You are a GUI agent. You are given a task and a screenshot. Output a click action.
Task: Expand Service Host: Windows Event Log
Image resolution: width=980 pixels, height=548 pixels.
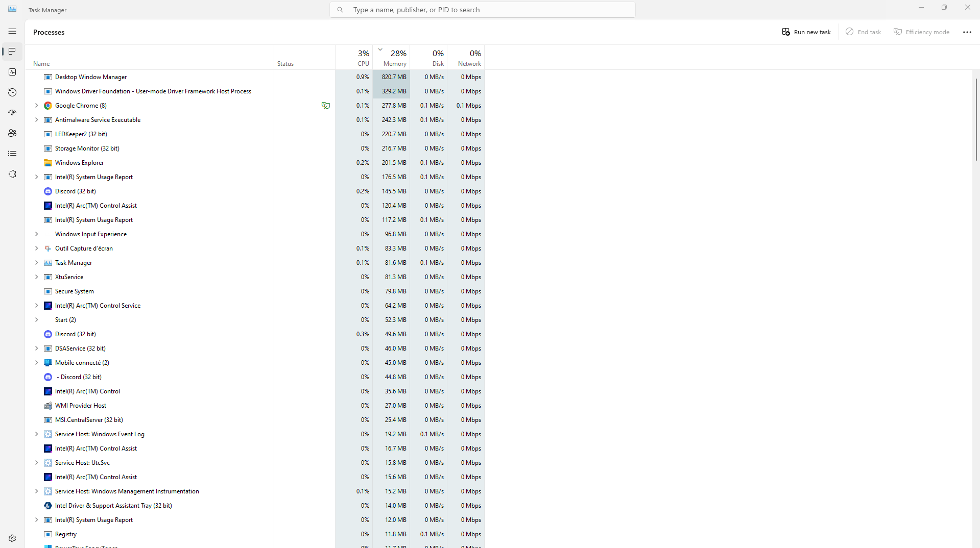click(x=36, y=434)
